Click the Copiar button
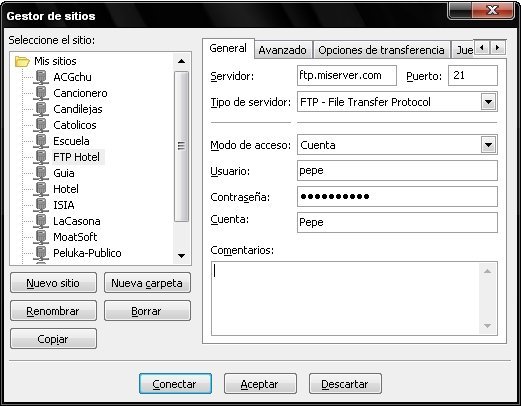The width and height of the screenshot is (521, 406). pos(53,339)
